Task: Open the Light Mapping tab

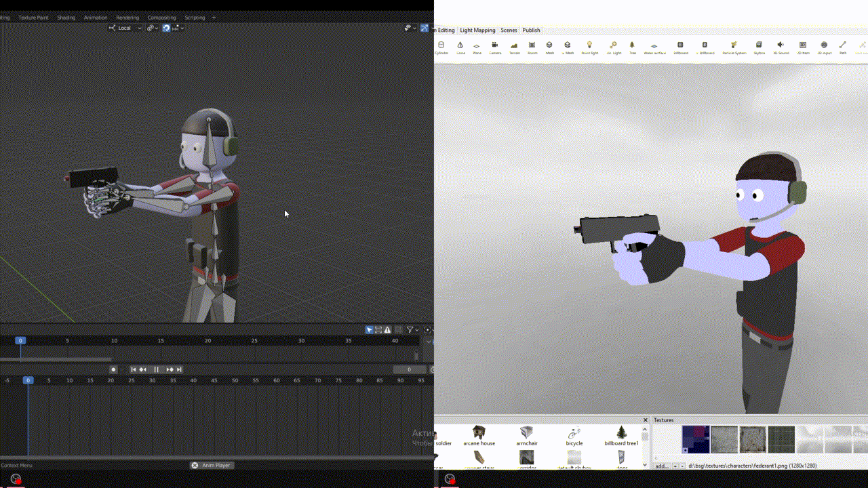Action: pos(477,30)
